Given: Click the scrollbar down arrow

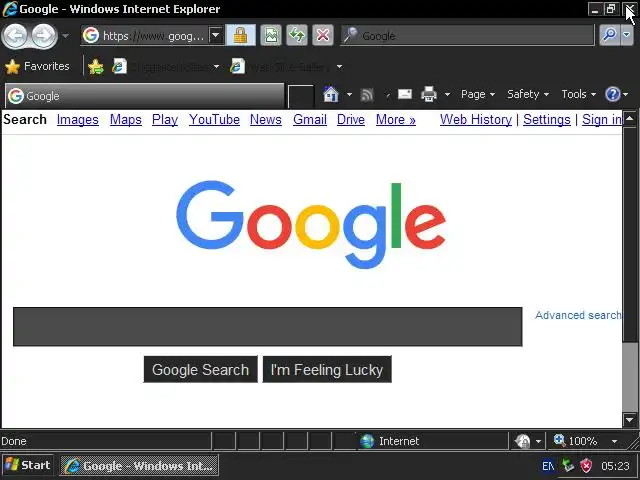Looking at the screenshot, I should (629, 419).
